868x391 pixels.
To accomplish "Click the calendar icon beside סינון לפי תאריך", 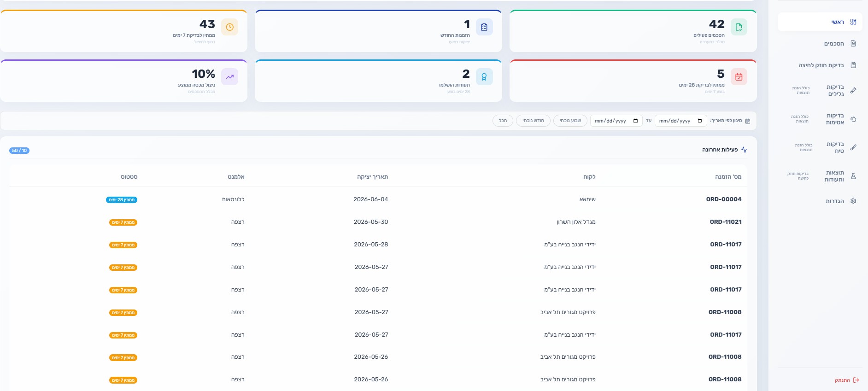I will [x=748, y=121].
